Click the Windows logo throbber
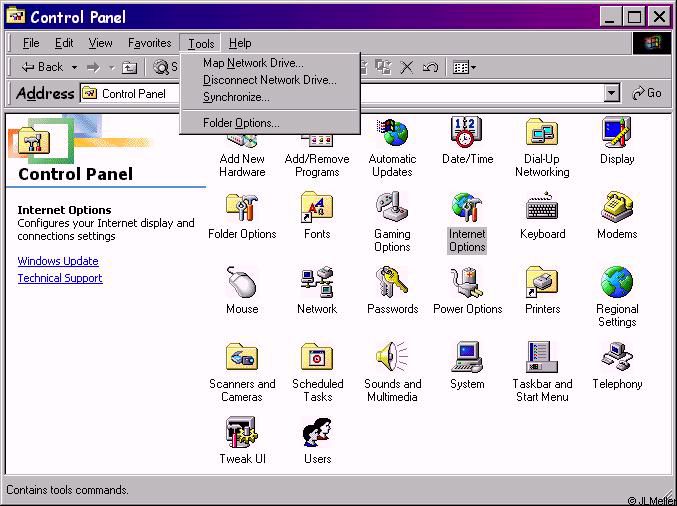Viewport: 677px width, 506px height. coord(652,44)
